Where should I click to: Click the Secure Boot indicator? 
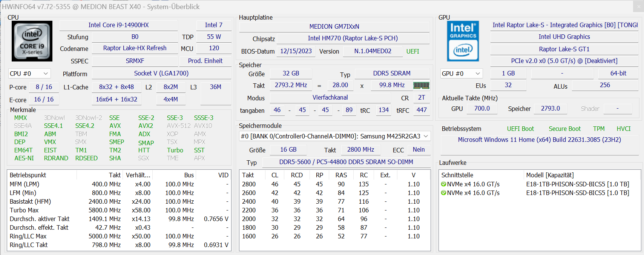(564, 129)
